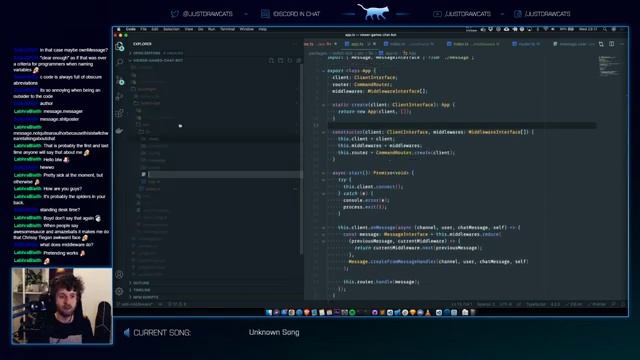The height and width of the screenshot is (360, 640).
Task: Open the Docker view whale icon
Action: pos(120,131)
